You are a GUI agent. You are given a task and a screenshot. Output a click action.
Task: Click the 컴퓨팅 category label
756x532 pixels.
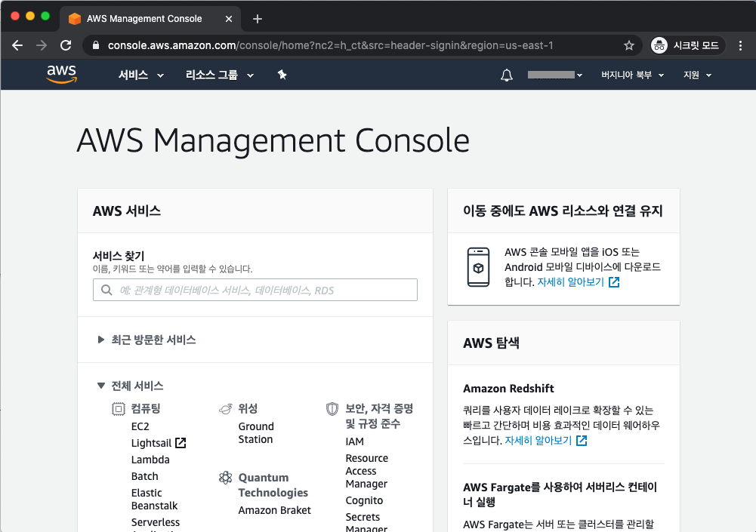click(146, 409)
